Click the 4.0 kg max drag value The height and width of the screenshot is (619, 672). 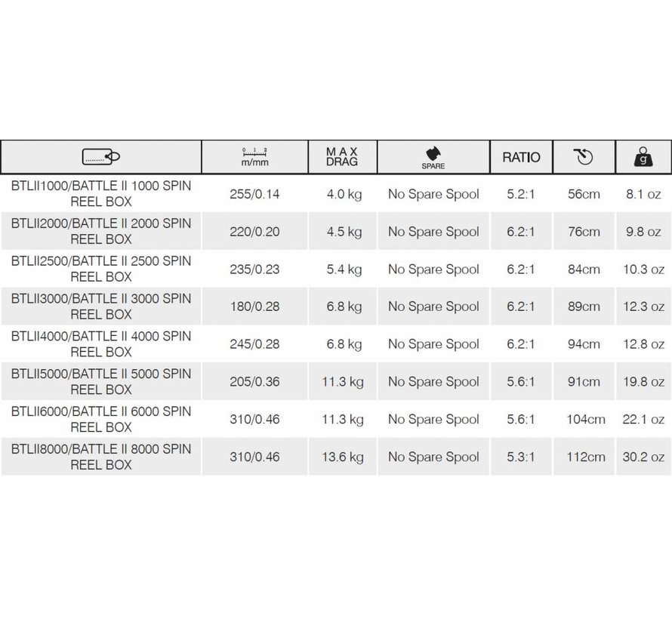(344, 195)
